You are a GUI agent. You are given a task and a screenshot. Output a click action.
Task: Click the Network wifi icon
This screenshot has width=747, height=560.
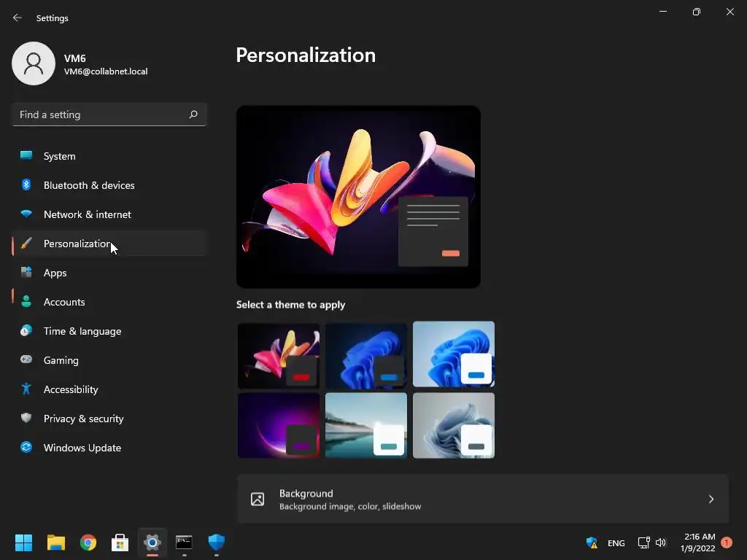pos(26,214)
